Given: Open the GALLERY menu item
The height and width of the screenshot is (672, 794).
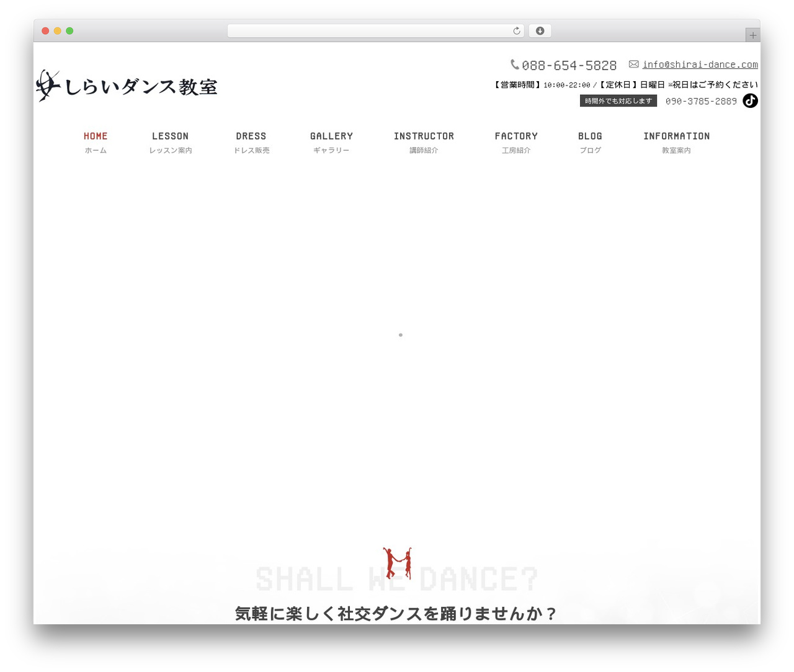Looking at the screenshot, I should (331, 142).
